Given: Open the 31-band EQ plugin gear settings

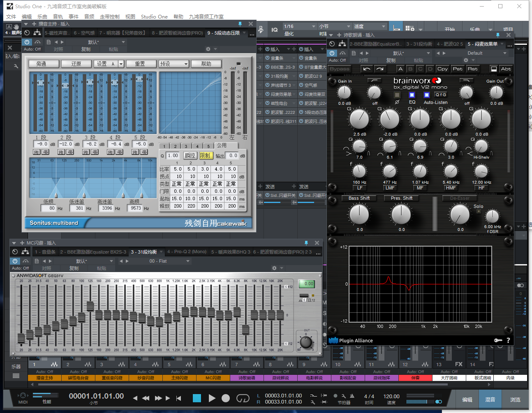Looking at the screenshot, I should [x=274, y=268].
